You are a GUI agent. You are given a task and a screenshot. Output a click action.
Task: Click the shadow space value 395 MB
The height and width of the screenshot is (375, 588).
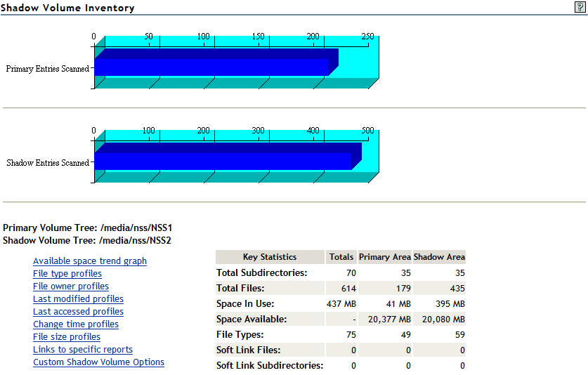coord(450,304)
